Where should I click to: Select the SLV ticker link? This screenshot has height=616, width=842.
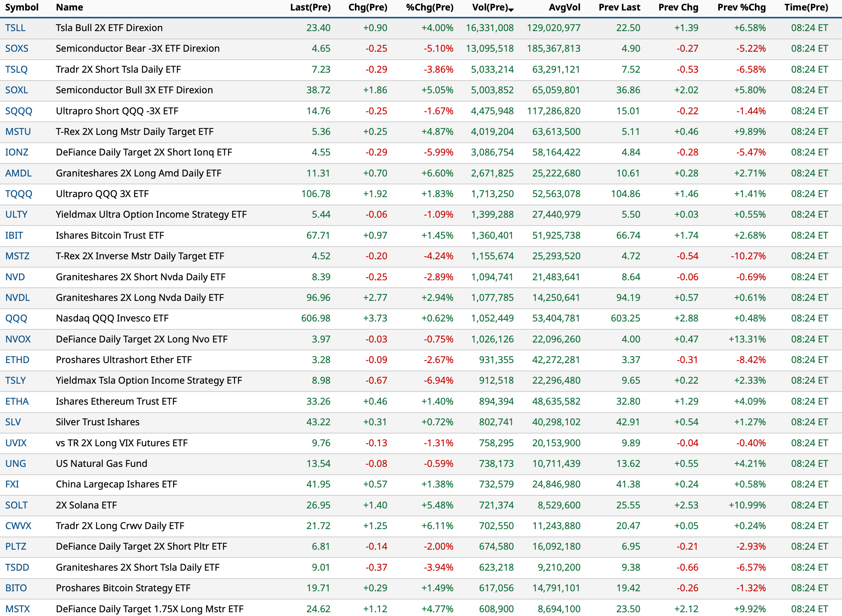pyautogui.click(x=13, y=422)
